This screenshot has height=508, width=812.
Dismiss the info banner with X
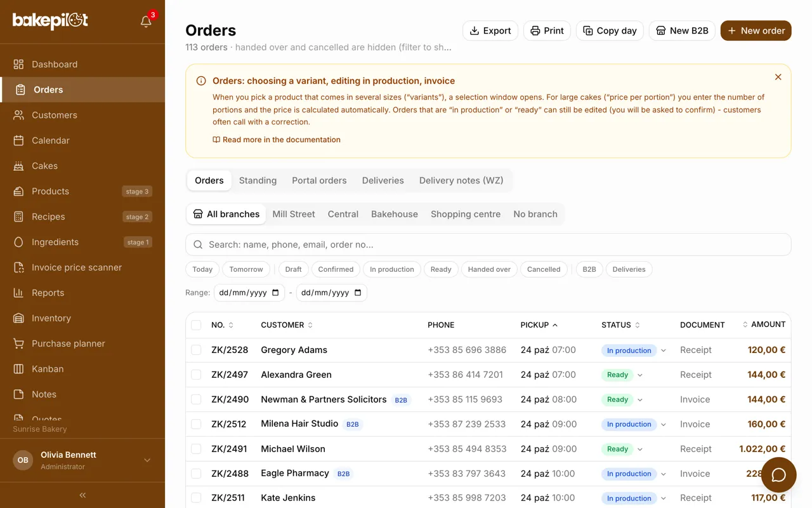click(778, 77)
